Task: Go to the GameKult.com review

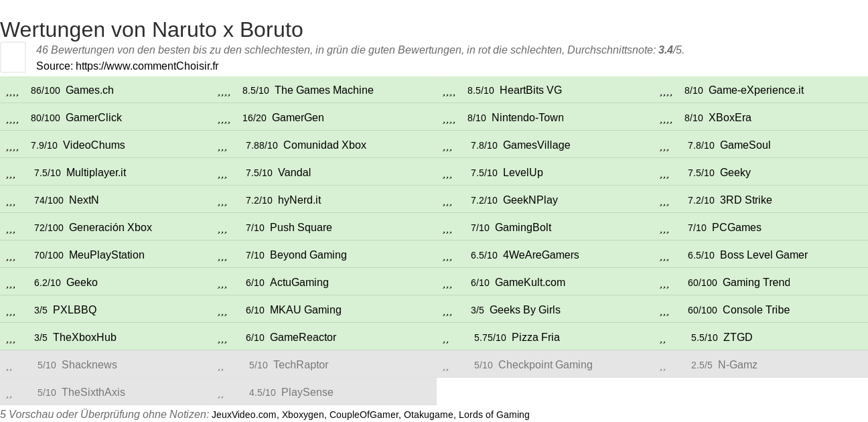Action: (530, 283)
